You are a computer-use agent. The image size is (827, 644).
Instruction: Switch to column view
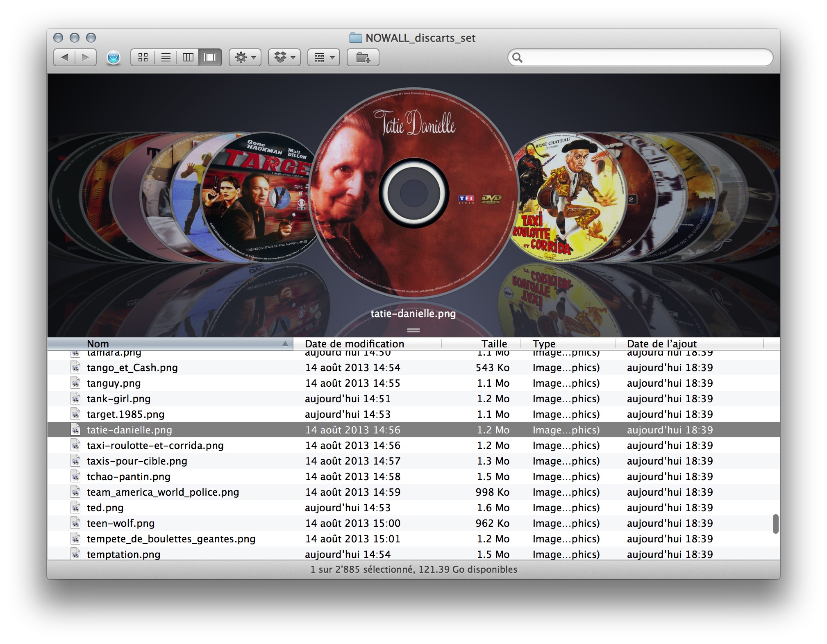[x=188, y=57]
